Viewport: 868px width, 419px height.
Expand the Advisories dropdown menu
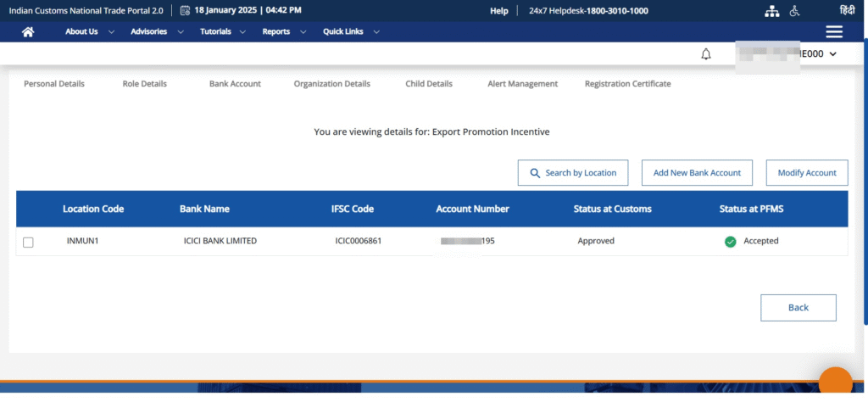click(156, 31)
